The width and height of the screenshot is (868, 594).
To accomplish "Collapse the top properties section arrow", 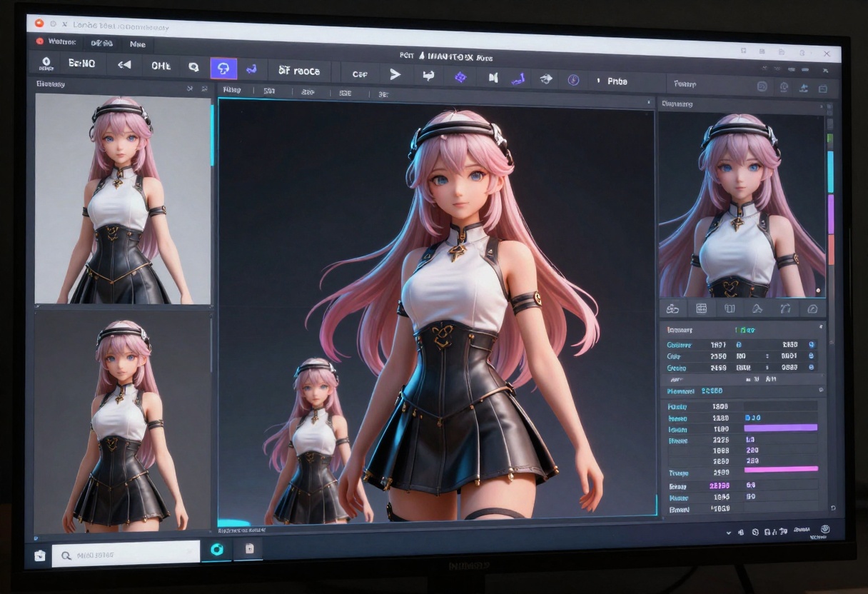I will (x=822, y=328).
